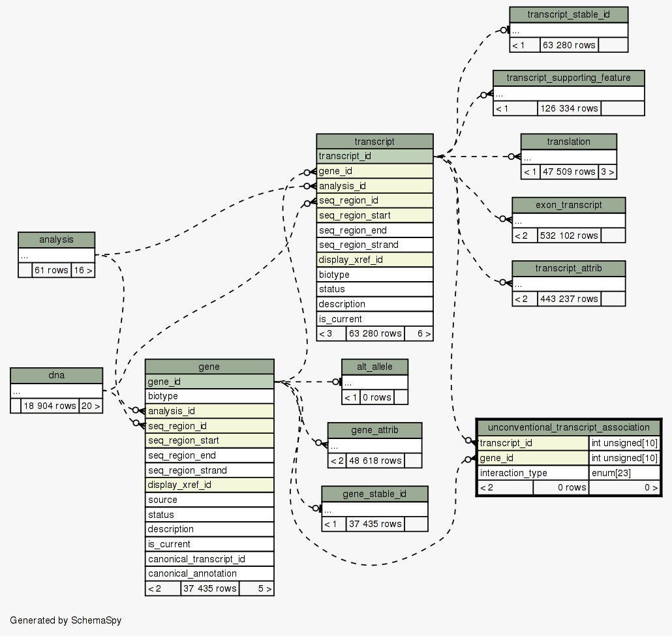672x636 pixels.
Task: Click '443 237 rows' in transcript_attrib table
Action: point(569,299)
